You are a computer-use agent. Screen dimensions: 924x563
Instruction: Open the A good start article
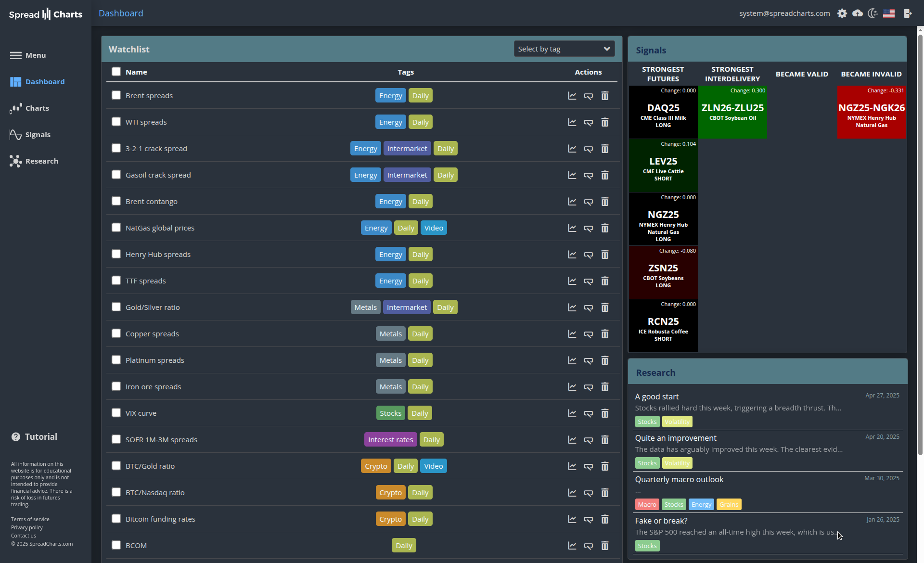[657, 397]
